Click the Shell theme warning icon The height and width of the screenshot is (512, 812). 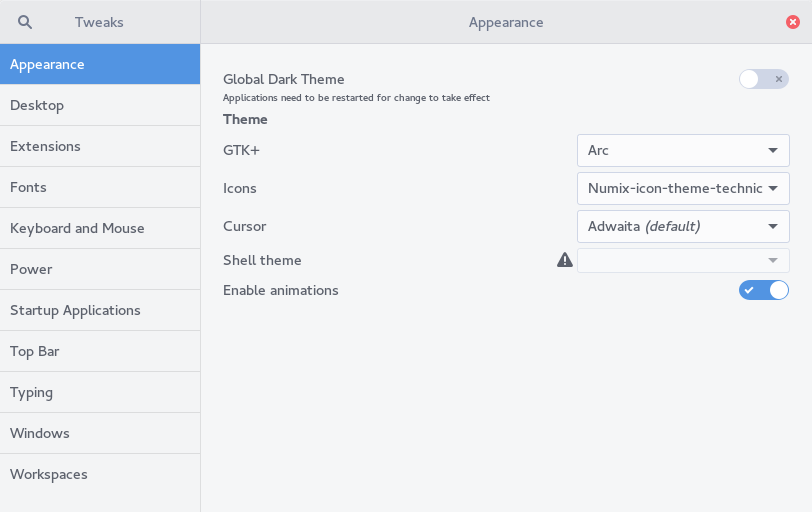tap(565, 260)
